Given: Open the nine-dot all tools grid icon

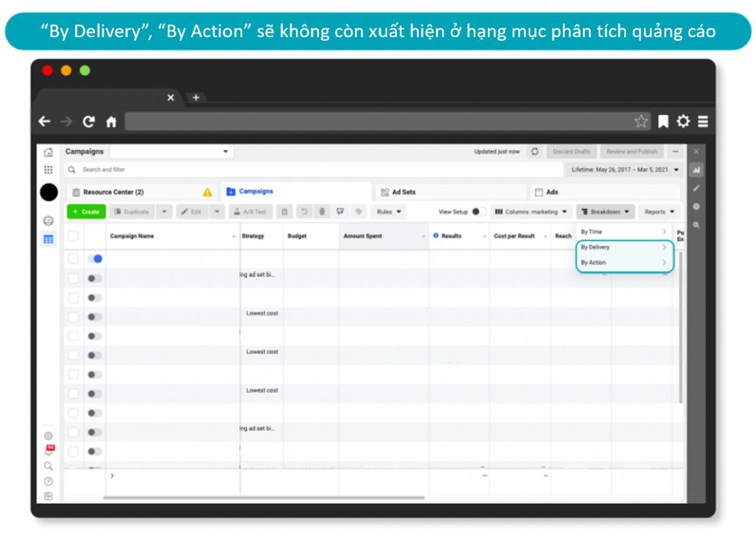Looking at the screenshot, I should point(48,170).
